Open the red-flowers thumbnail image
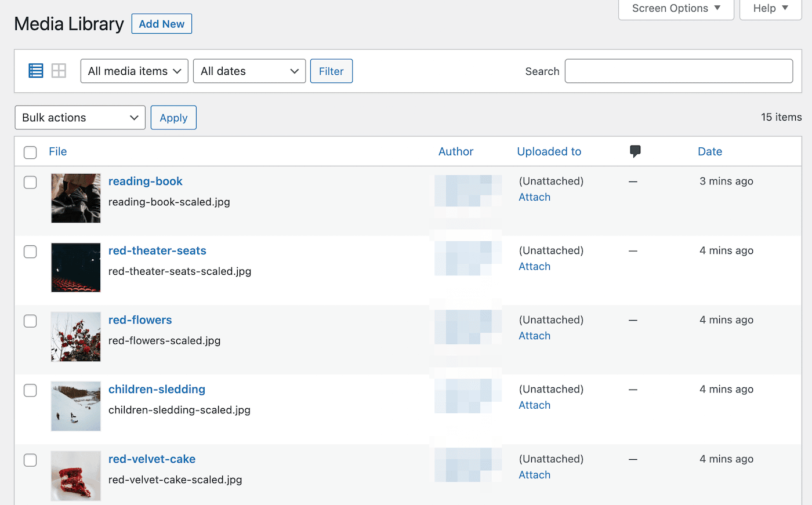The width and height of the screenshot is (812, 505). click(76, 337)
